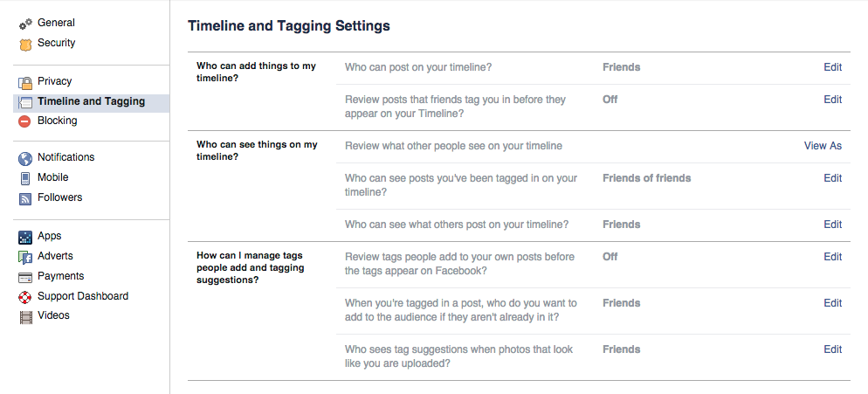
Task: Click the Apps grid icon
Action: pos(25,237)
